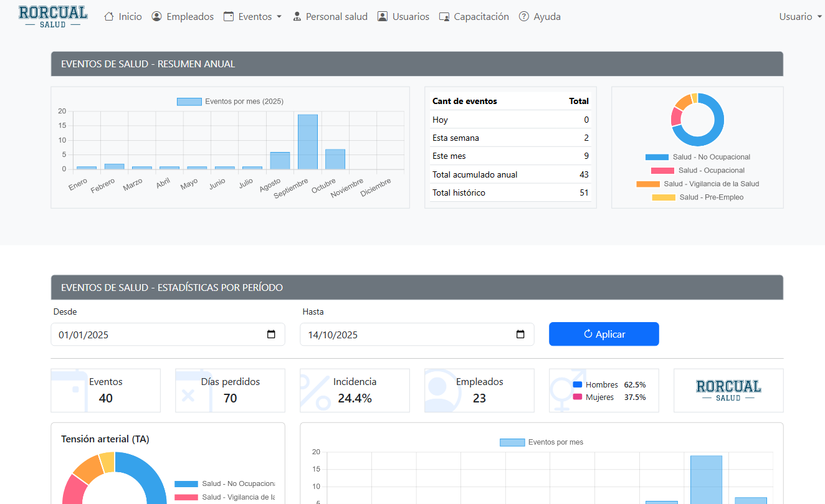
Task: Click the Usuarios badge icon
Action: 383,17
